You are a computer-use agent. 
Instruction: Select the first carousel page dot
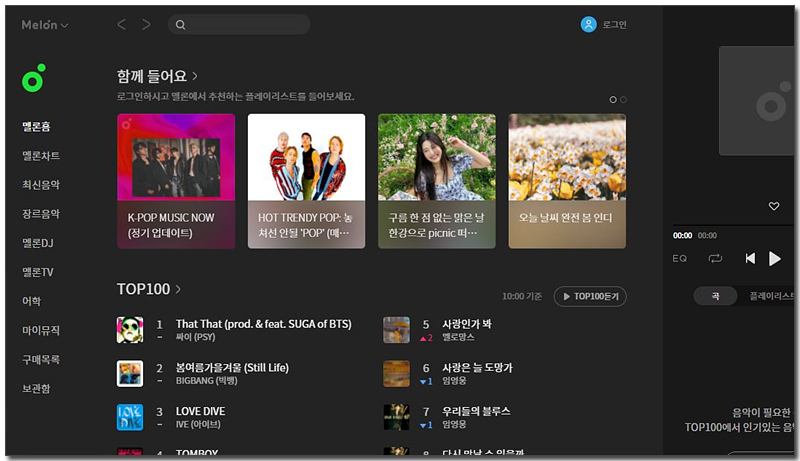[613, 99]
